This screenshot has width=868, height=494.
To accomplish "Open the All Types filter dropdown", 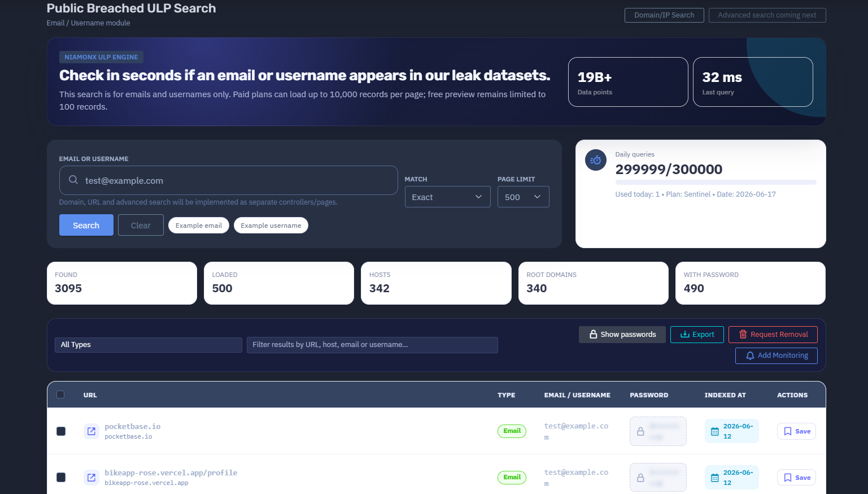I will pos(149,345).
